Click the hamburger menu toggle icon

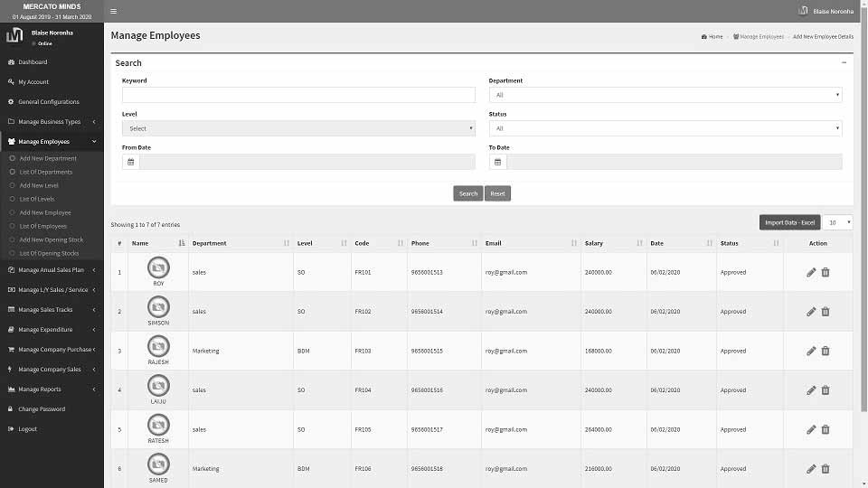pyautogui.click(x=113, y=11)
